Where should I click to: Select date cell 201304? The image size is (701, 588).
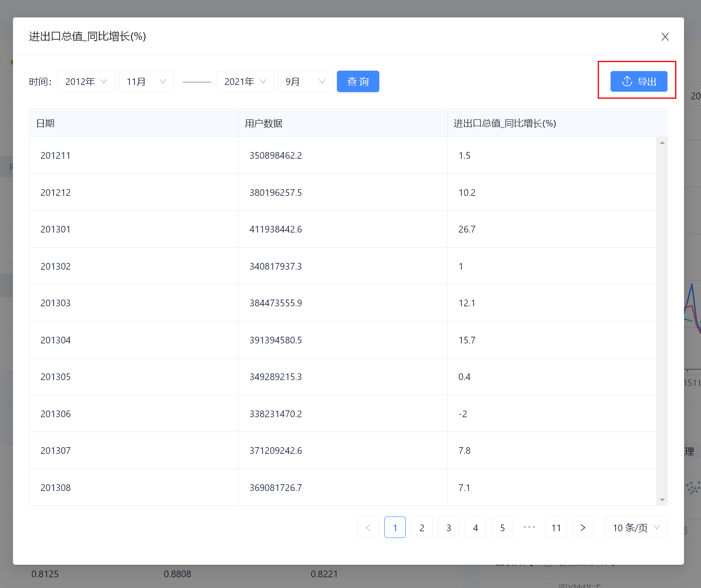55,340
